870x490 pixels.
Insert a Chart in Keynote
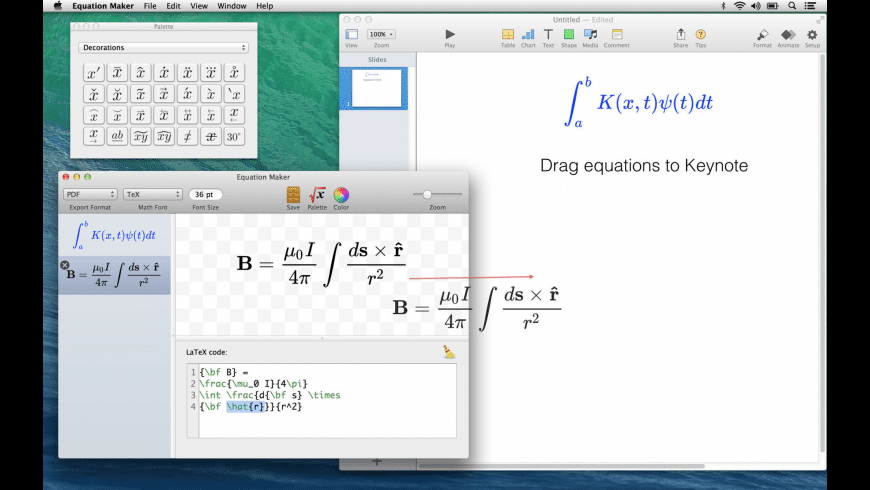coord(528,34)
